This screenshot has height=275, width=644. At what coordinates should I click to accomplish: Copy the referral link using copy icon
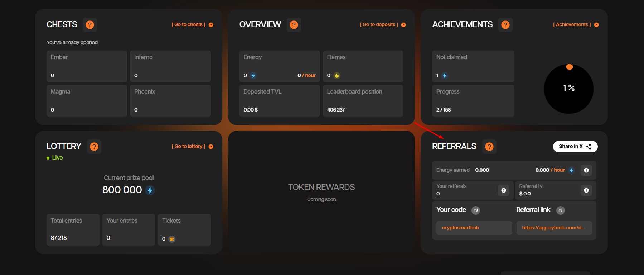click(x=560, y=210)
